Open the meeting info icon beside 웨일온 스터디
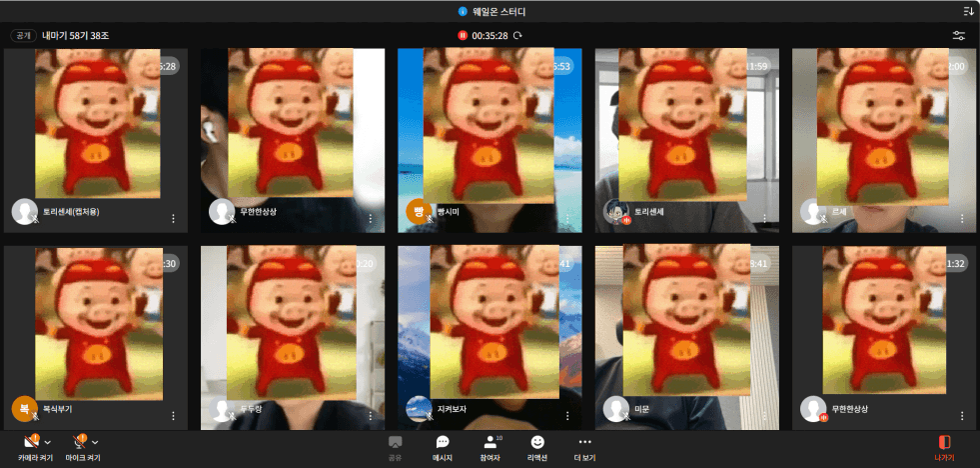 (463, 11)
